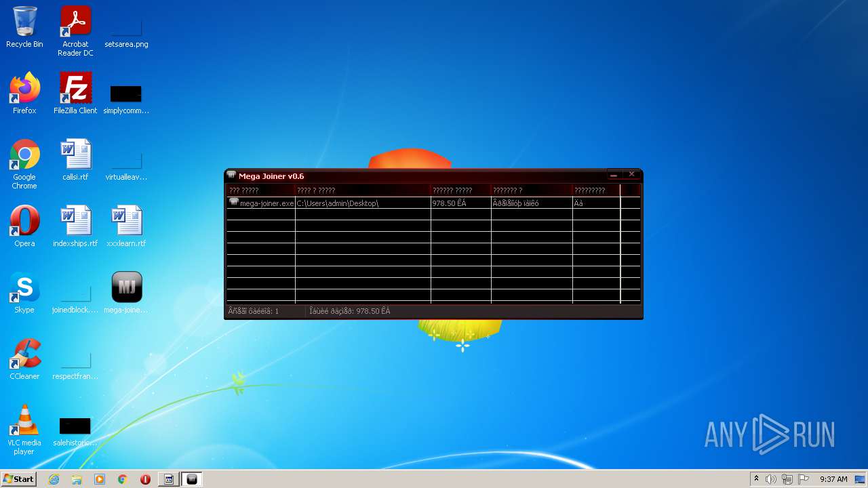Launch Opera from the taskbar
The width and height of the screenshot is (868, 488).
[145, 479]
